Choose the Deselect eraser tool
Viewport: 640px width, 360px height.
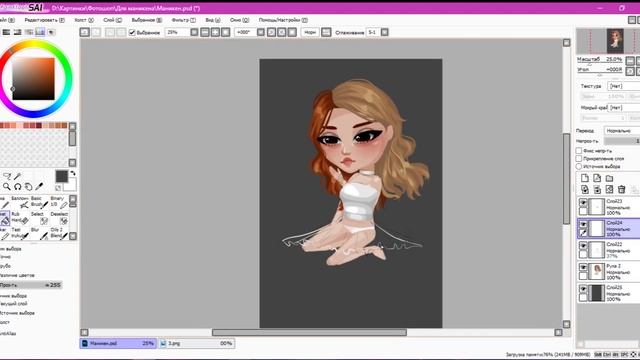click(58, 218)
